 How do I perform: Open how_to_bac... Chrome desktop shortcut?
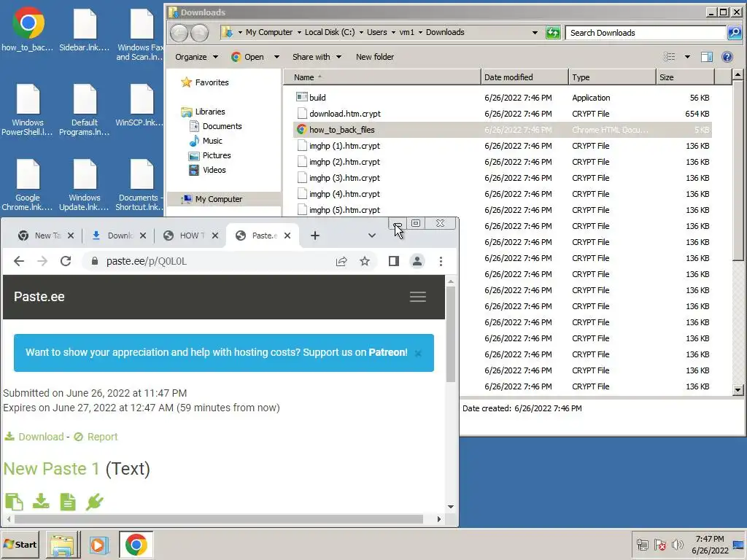28,29
